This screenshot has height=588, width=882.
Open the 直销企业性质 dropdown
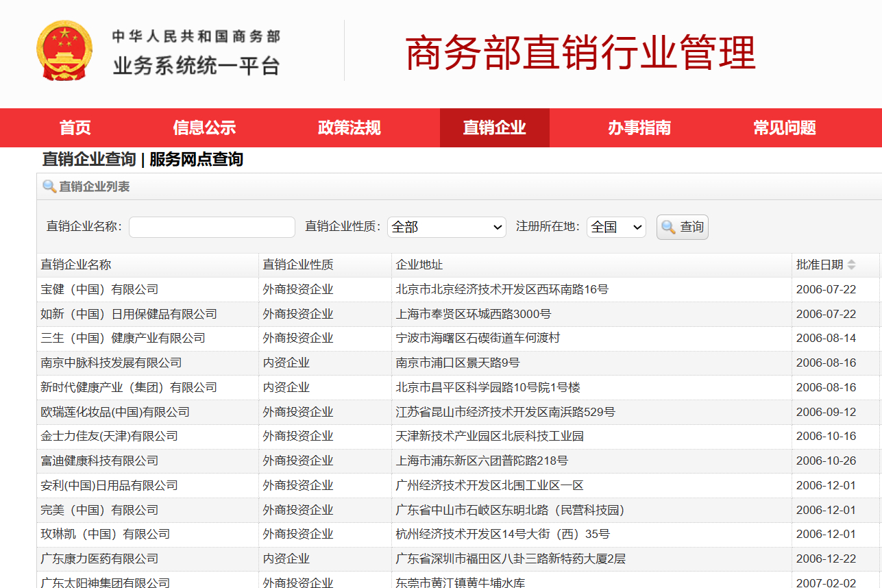[x=447, y=227]
